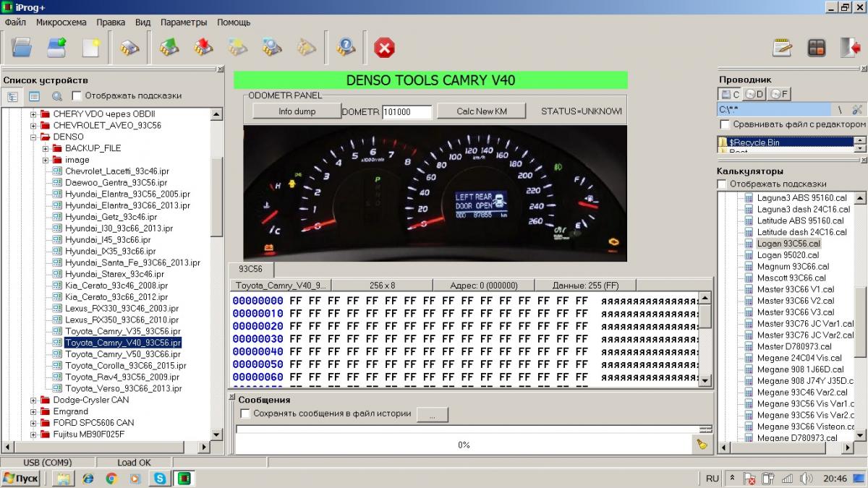Open the Микросхема menu
Screen dimensions: 868x488
point(60,22)
